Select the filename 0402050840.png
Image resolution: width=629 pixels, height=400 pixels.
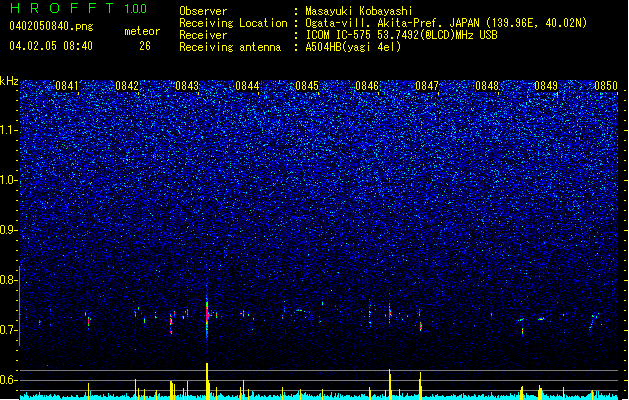[51, 26]
